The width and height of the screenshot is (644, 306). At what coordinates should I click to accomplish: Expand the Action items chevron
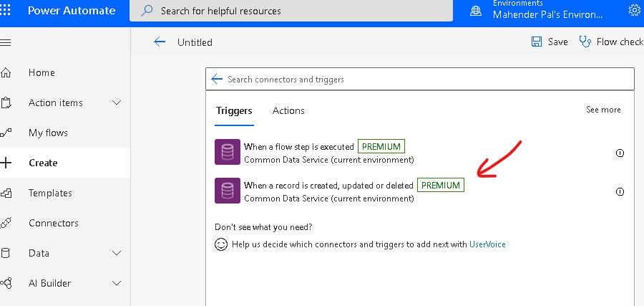(117, 102)
